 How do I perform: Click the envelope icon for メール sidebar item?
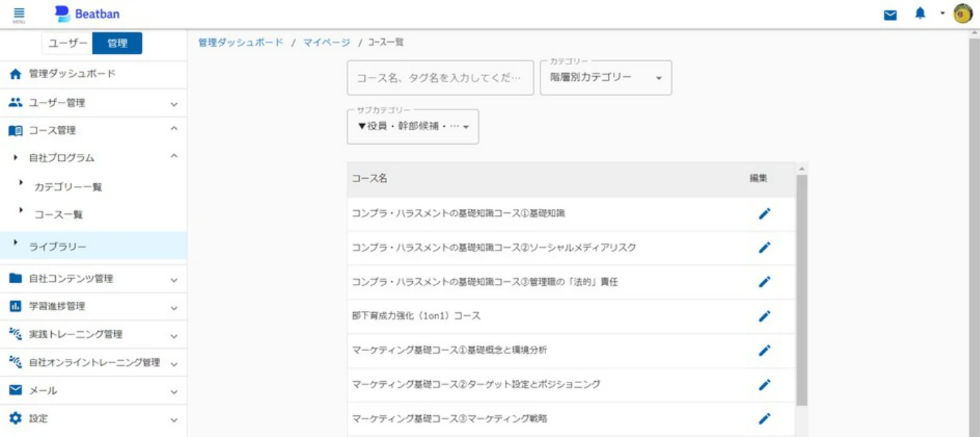[x=16, y=390]
